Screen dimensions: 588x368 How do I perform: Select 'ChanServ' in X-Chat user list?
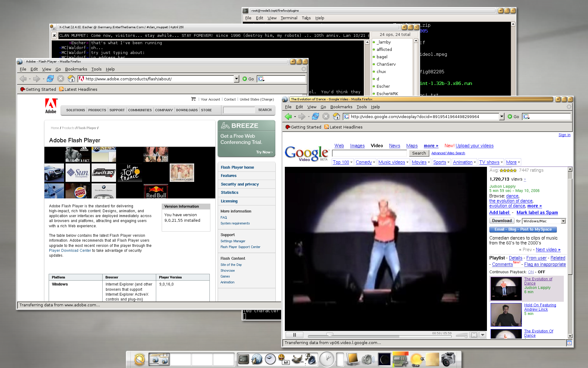point(386,64)
